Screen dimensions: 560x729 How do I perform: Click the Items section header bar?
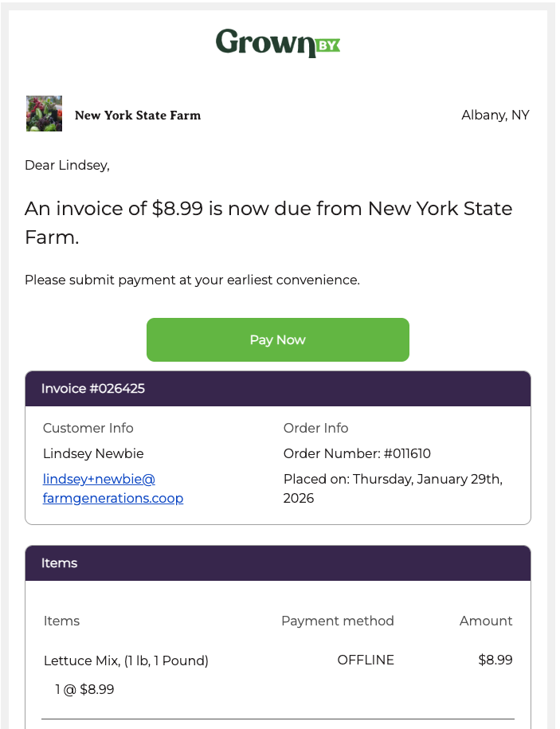[277, 563]
